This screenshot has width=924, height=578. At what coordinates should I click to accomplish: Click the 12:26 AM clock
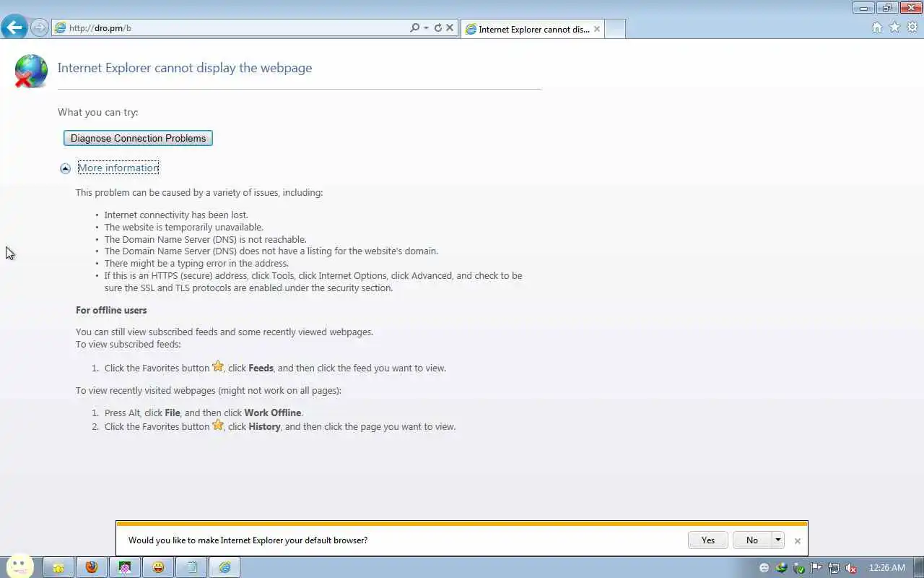tap(886, 568)
